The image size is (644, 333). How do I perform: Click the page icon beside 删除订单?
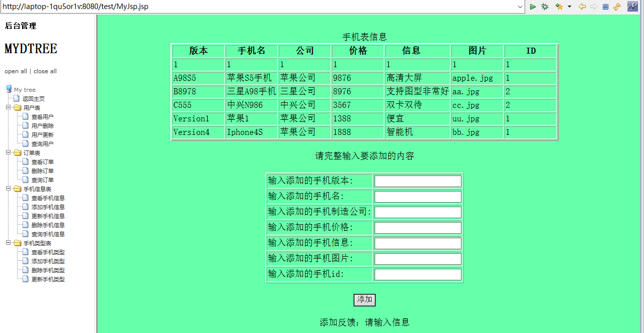[26, 171]
